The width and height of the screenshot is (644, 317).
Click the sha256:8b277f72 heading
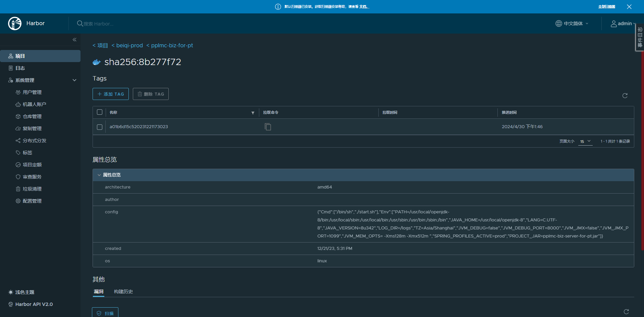pos(143,62)
